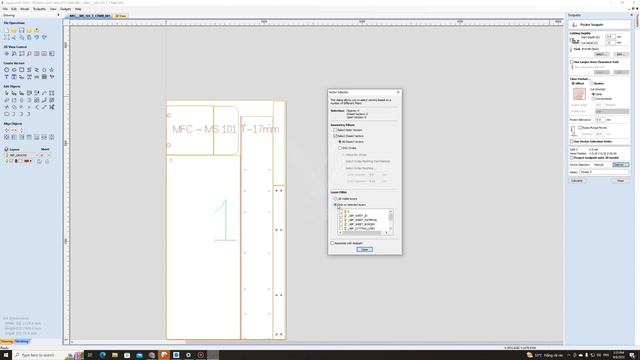The height and width of the screenshot is (360, 640).
Task: Select the Draw Ellipse tool
Action: tap(14, 70)
